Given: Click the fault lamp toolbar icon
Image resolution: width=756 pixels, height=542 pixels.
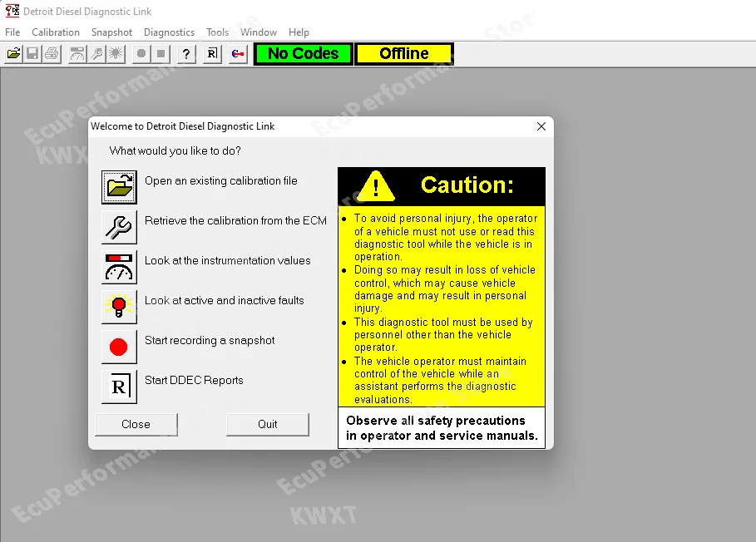Looking at the screenshot, I should coord(116,53).
